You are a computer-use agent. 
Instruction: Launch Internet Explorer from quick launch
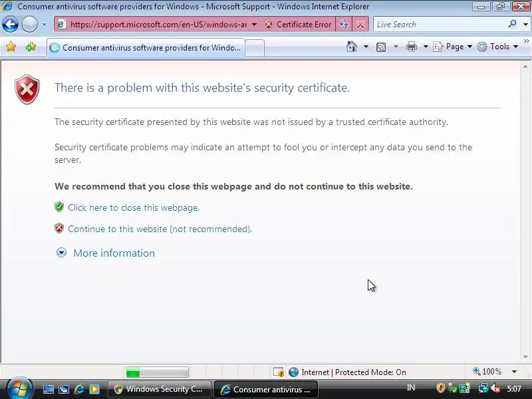pos(79,389)
